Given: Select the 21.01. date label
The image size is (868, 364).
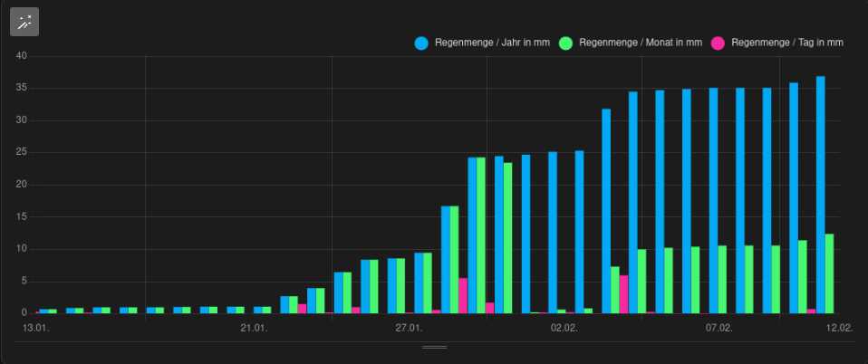Looking at the screenshot, I should click(254, 328).
